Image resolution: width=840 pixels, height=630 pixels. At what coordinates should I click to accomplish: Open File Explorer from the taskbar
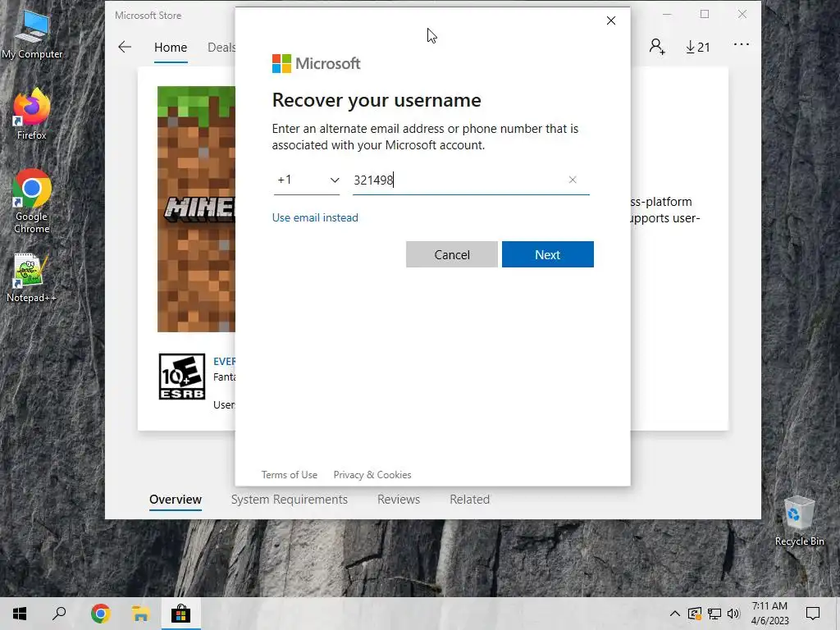[x=140, y=614]
